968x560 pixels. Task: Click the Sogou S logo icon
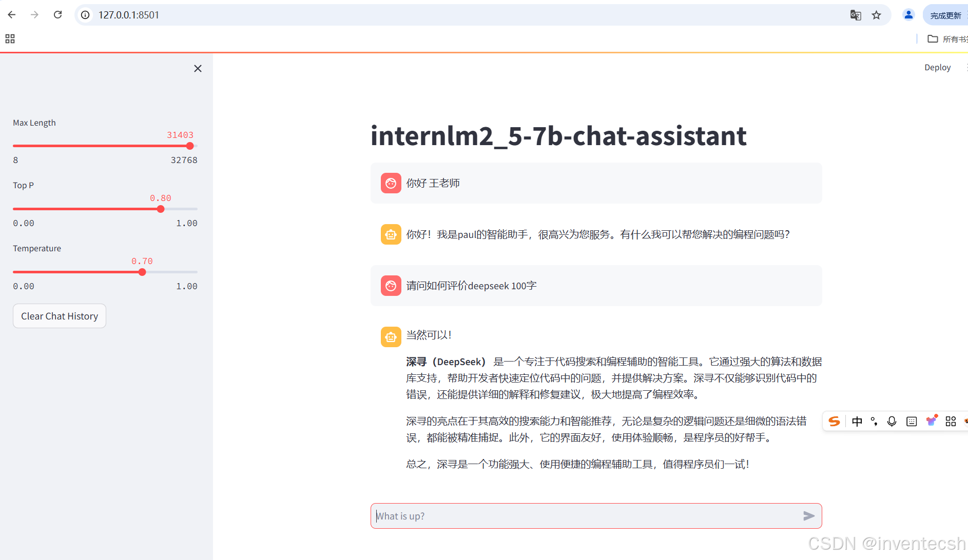click(x=835, y=421)
